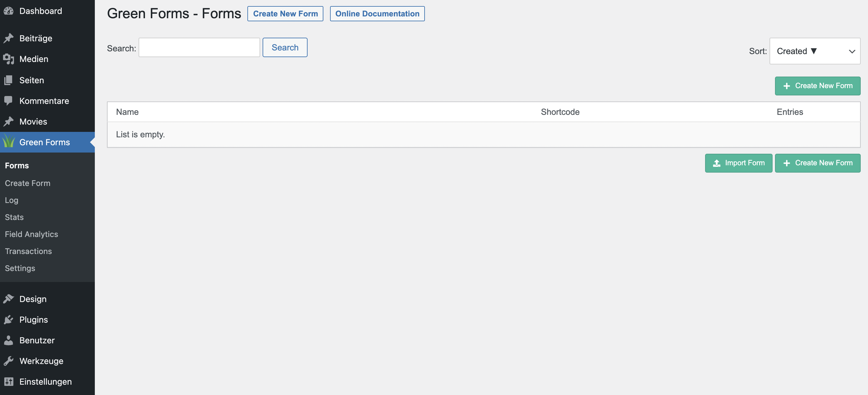
Task: Click the Import Form green button
Action: coord(738,163)
